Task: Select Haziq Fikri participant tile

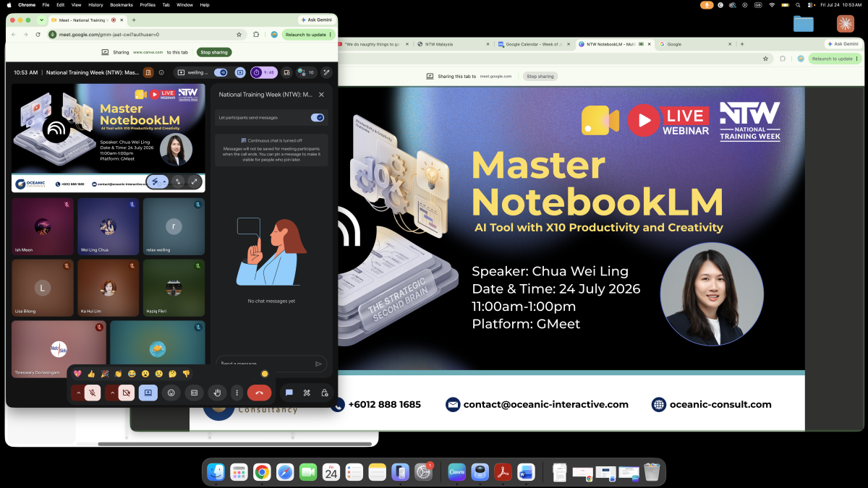Action: [x=174, y=288]
